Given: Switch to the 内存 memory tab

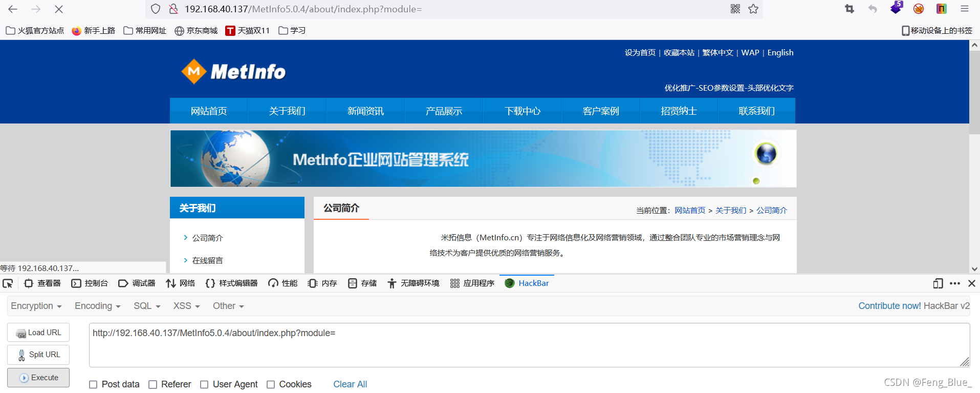Looking at the screenshot, I should 322,283.
